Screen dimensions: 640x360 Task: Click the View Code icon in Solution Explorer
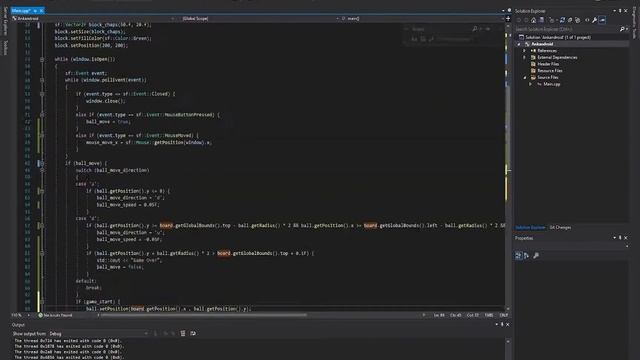(587, 20)
